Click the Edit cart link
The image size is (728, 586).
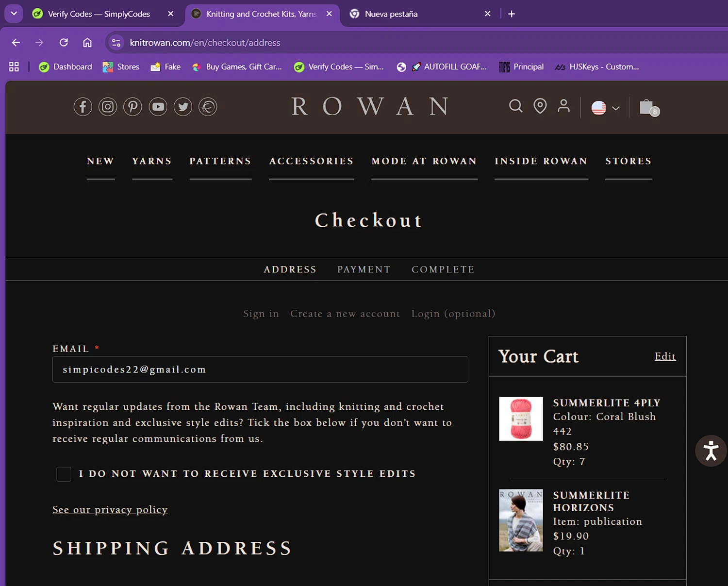[x=665, y=356]
